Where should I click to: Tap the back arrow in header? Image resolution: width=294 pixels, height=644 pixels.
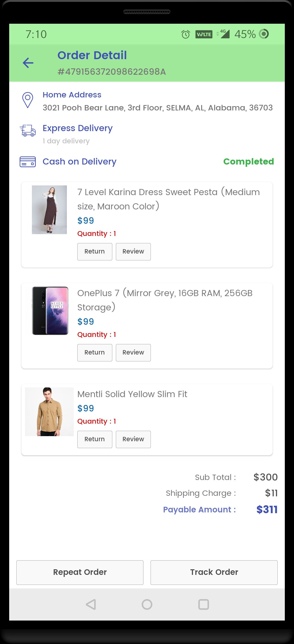point(28,63)
